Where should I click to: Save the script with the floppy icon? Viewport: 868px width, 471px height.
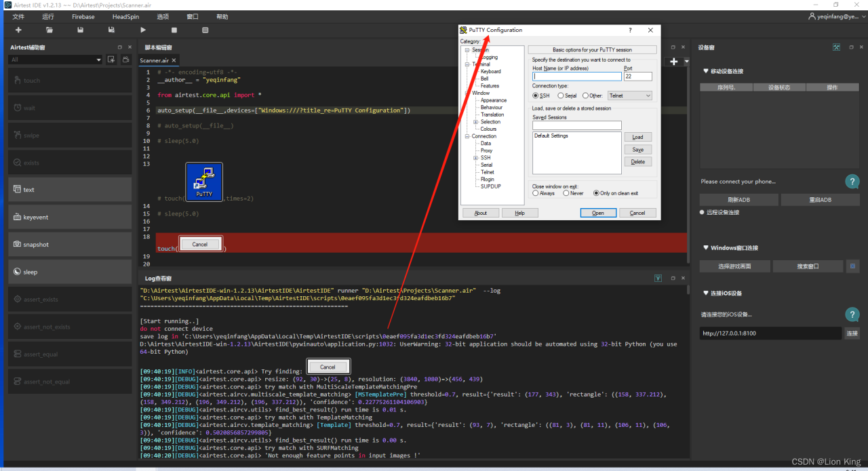click(x=81, y=30)
